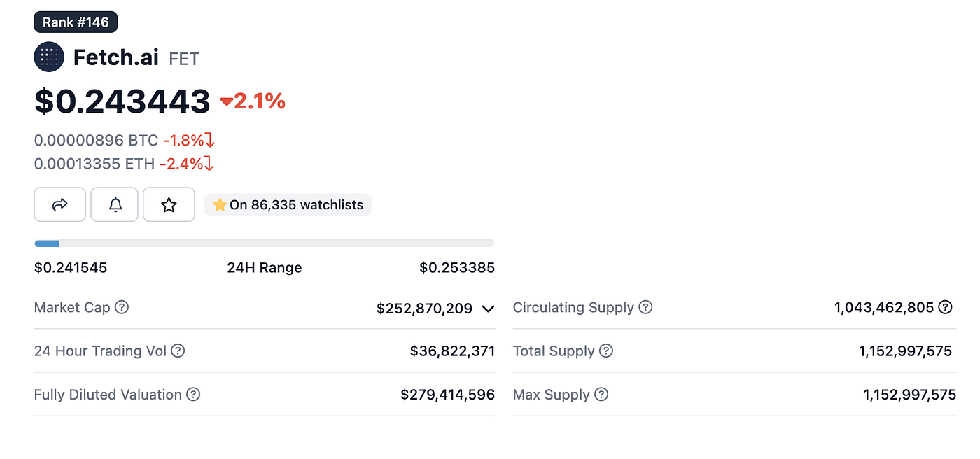Open the Market Cap question mark info icon
980x459 pixels.
coord(122,307)
